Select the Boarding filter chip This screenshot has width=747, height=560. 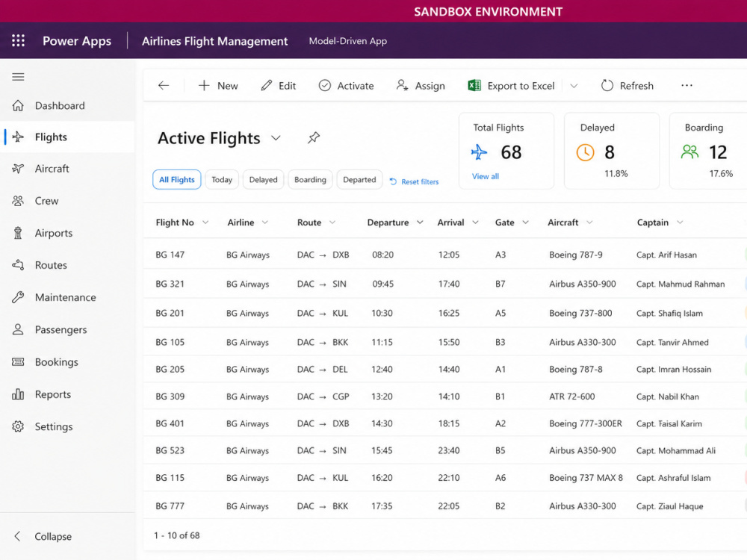point(310,179)
